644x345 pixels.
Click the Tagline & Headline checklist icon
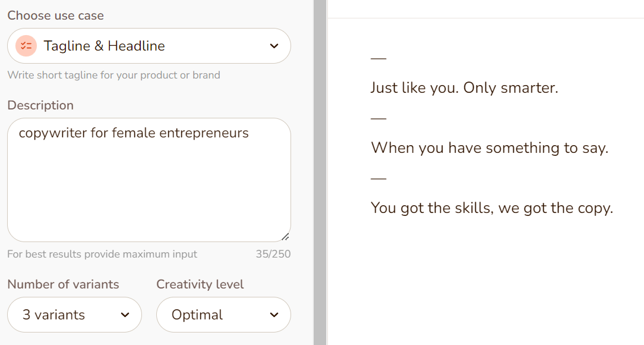point(26,46)
